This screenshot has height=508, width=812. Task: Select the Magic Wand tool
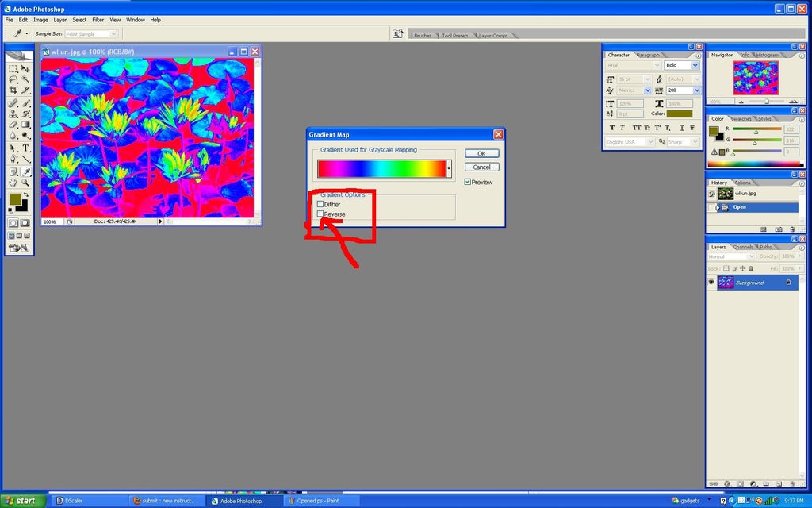click(x=25, y=79)
